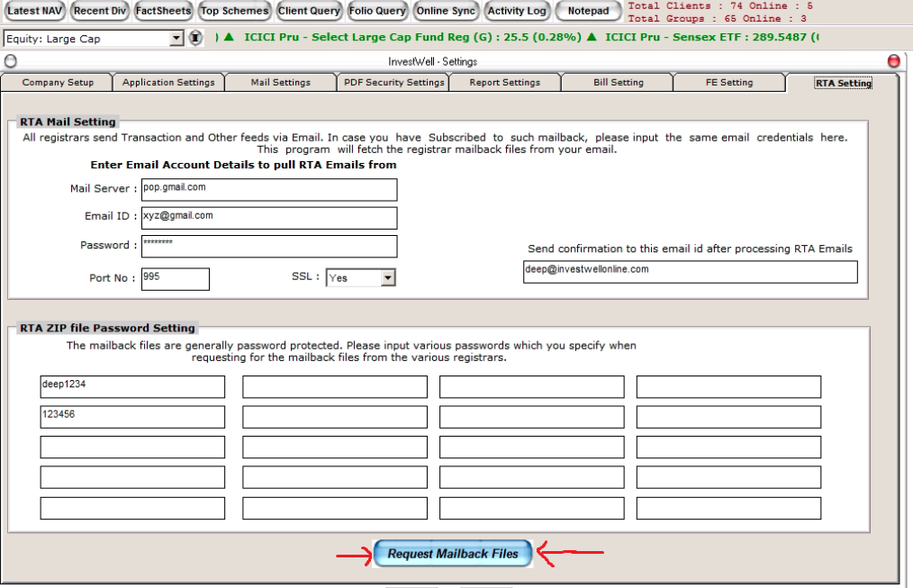Click ZIP password field containing deep1234
This screenshot has height=588, width=913.
[x=132, y=386]
